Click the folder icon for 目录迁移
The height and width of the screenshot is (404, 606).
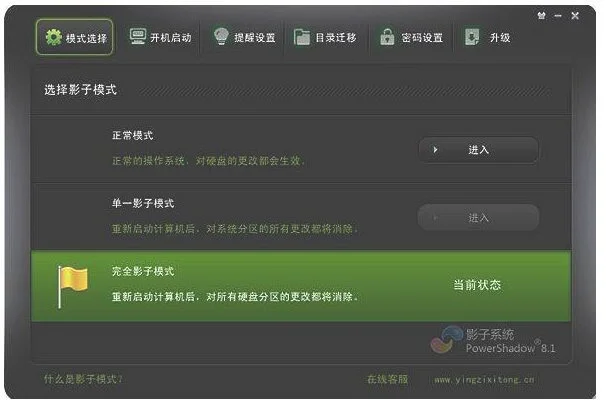click(x=302, y=38)
